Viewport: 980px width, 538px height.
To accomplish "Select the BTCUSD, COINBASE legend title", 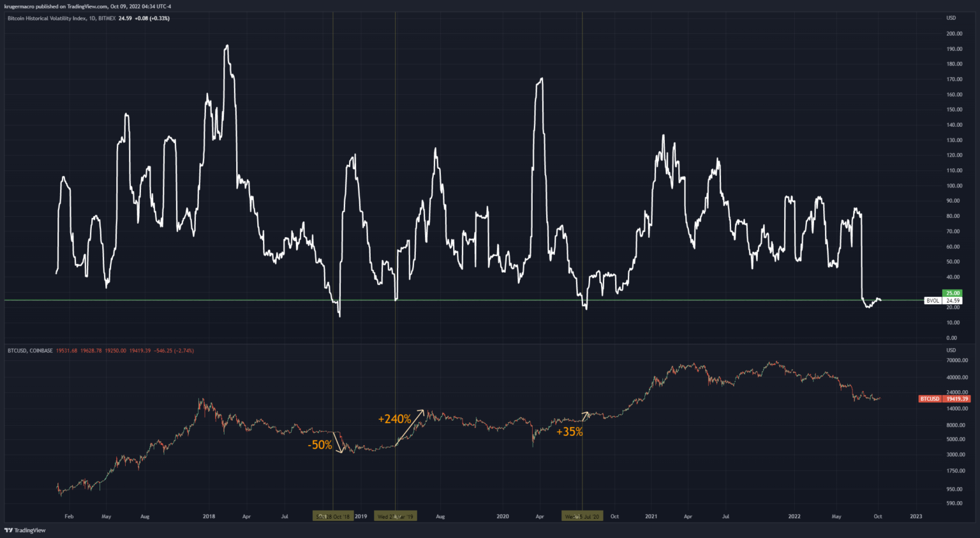I will tap(30, 351).
